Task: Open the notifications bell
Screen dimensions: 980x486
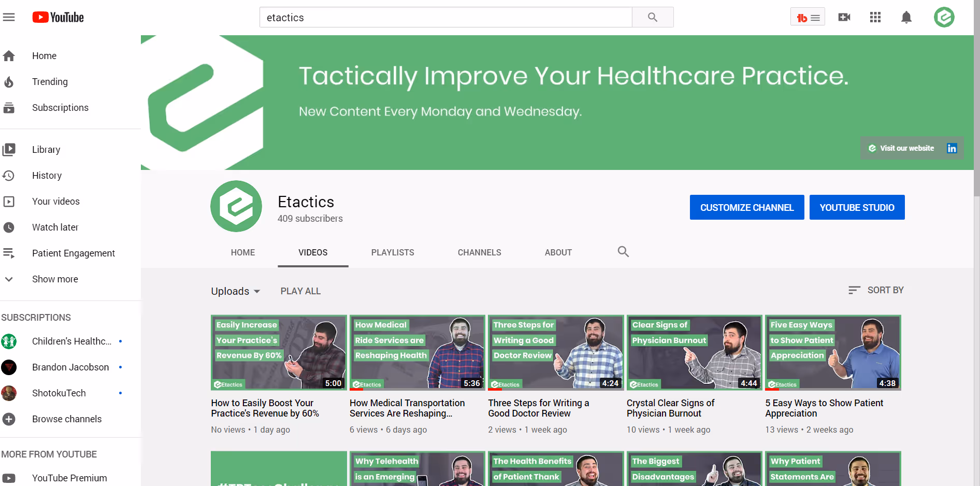Action: 906,17
